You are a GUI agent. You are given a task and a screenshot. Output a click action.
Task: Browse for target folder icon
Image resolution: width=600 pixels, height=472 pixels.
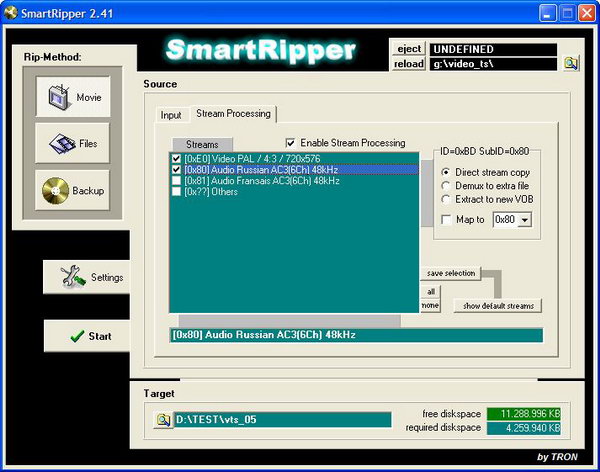point(163,420)
